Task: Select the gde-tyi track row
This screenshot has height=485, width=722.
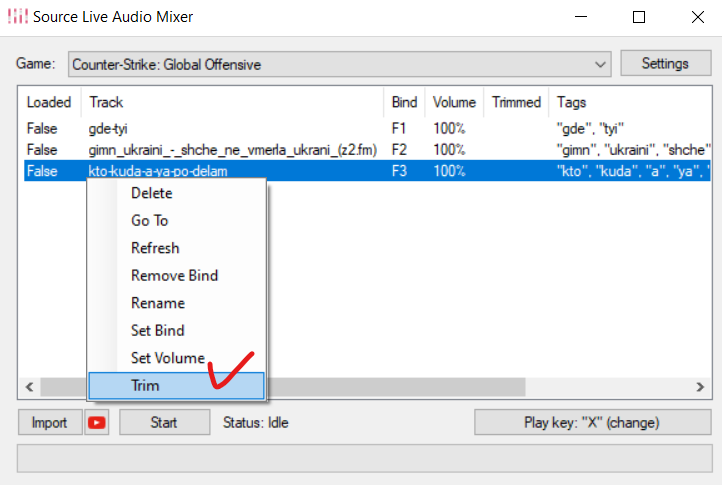Action: coord(108,129)
